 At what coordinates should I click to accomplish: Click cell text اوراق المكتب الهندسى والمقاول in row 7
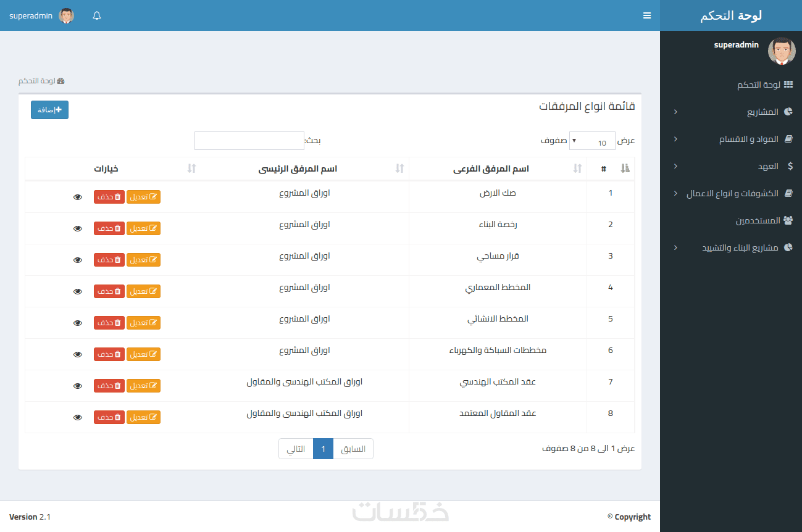[304, 381]
